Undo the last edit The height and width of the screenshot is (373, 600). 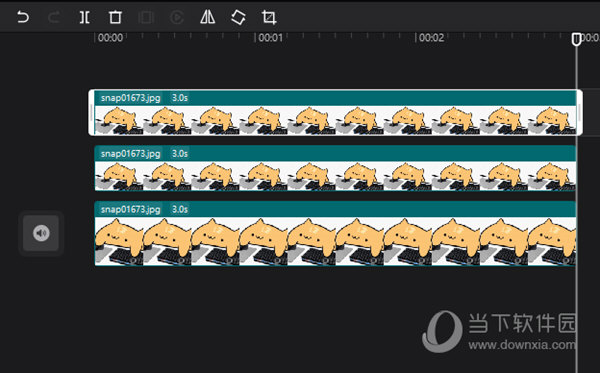pyautogui.click(x=23, y=17)
